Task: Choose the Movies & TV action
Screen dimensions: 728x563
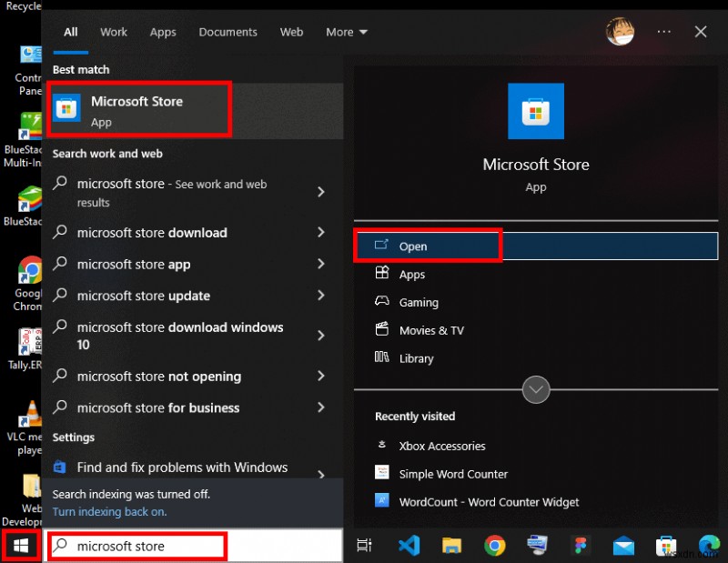Action: (x=536, y=330)
